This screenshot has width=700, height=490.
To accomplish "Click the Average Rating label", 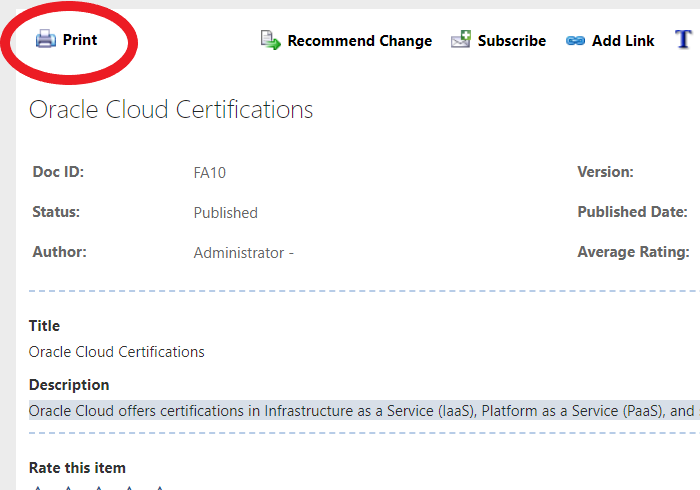I will point(633,252).
